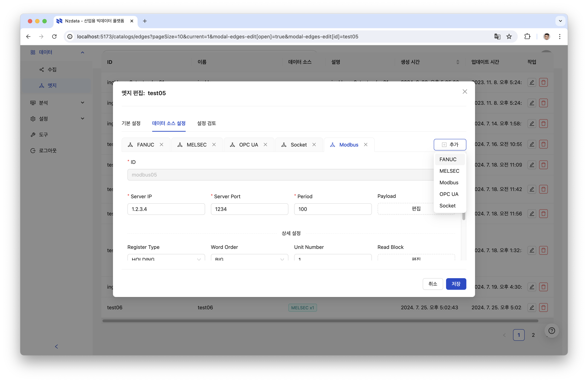The width and height of the screenshot is (588, 382).
Task: Click the modal vertical scrollbar
Action: [464, 216]
